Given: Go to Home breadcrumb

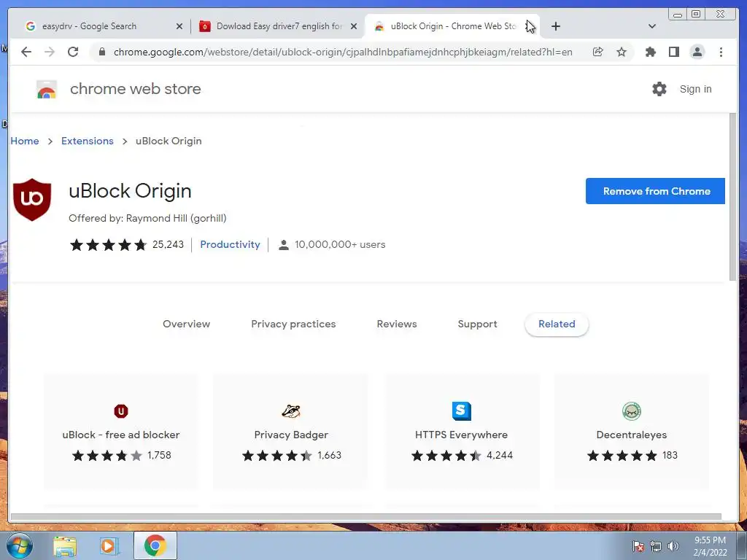Looking at the screenshot, I should pyautogui.click(x=25, y=141).
